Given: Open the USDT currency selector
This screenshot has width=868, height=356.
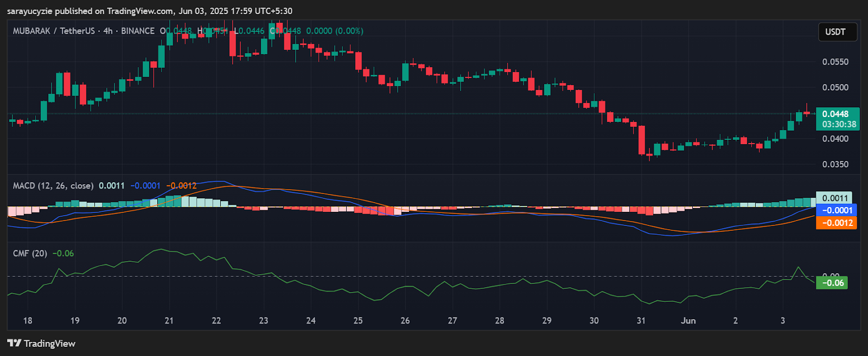Looking at the screenshot, I should click(x=837, y=32).
